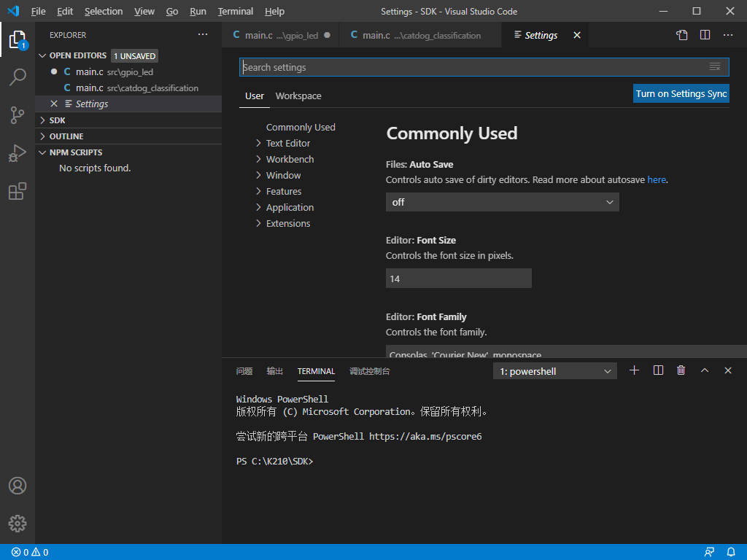Open notifications bell in status bar
Viewport: 747px width, 560px height.
(731, 553)
